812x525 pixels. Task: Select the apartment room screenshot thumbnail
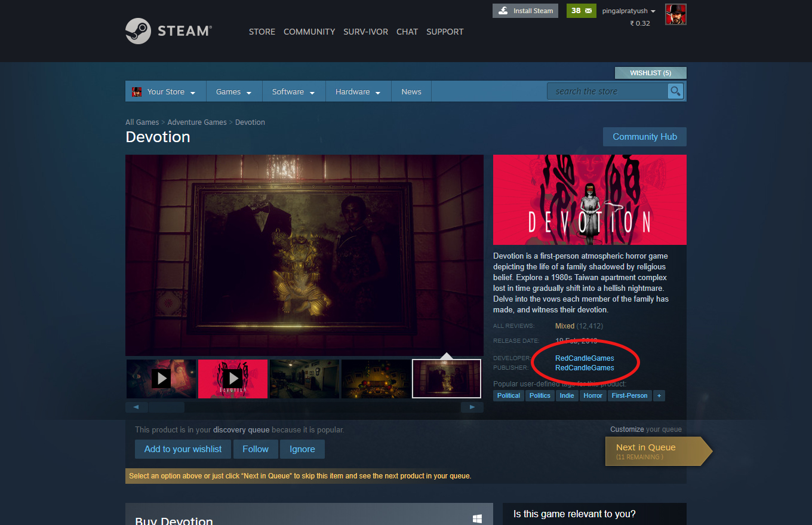[304, 379]
